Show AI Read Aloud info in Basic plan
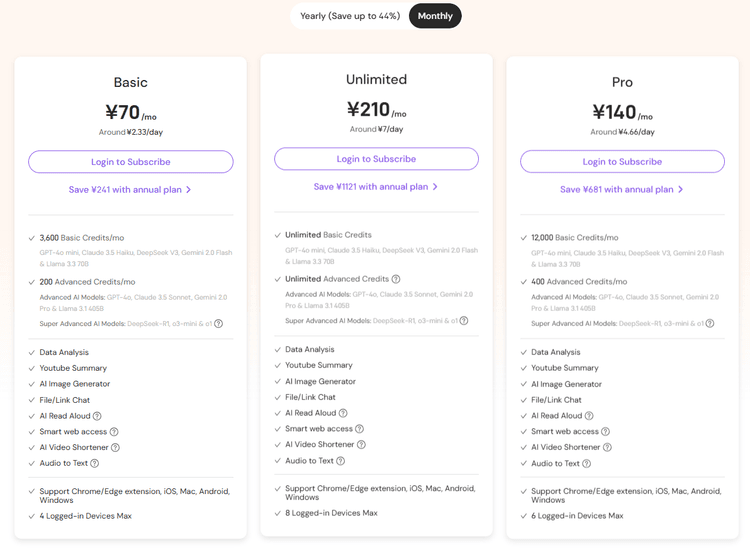This screenshot has height=552, width=750. pyautogui.click(x=97, y=416)
